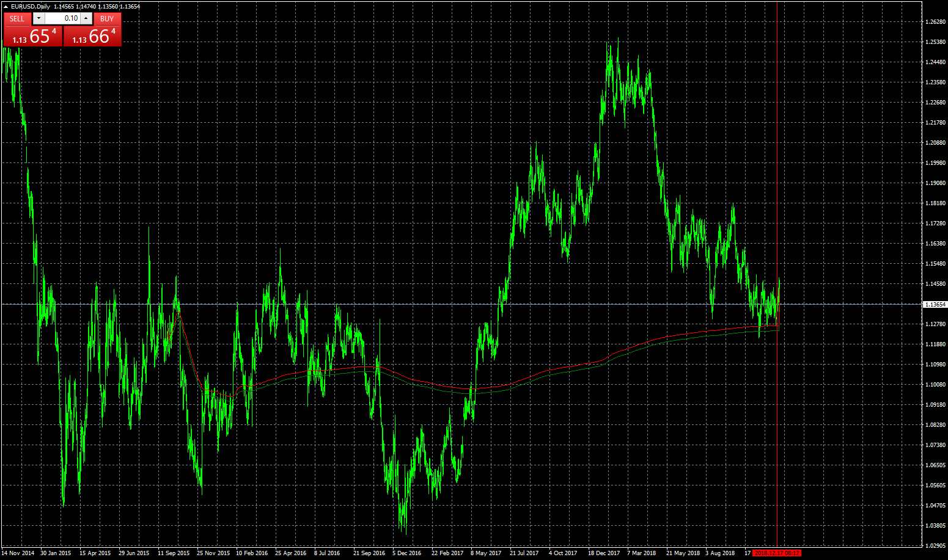Click the 1.26280 price scale label
The width and height of the screenshot is (948, 560).
936,22
